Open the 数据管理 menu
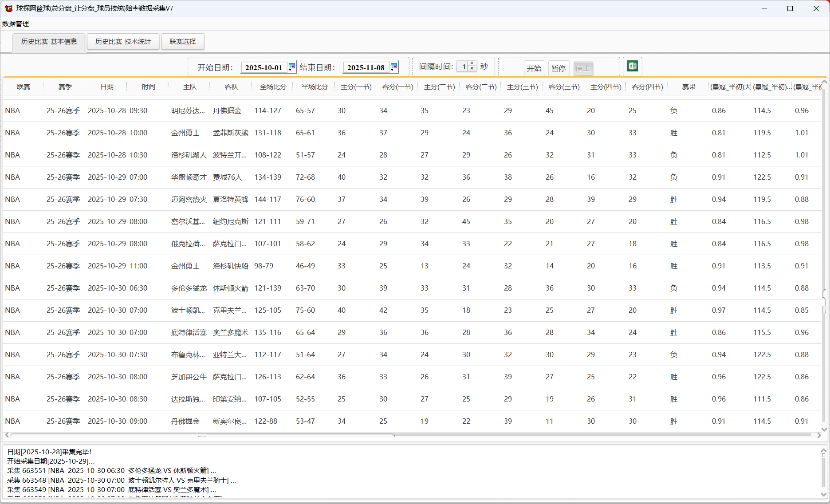This screenshot has width=830, height=504. (16, 24)
